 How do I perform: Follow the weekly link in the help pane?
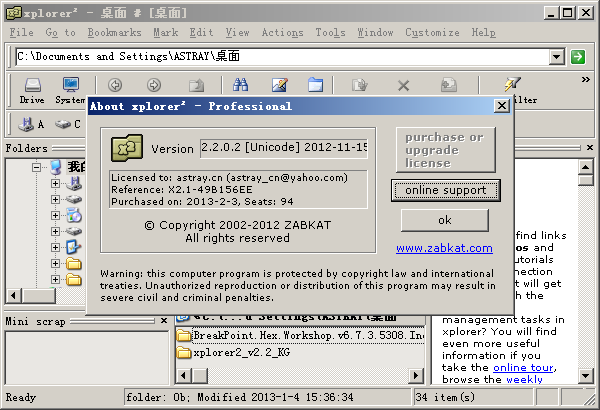524,379
